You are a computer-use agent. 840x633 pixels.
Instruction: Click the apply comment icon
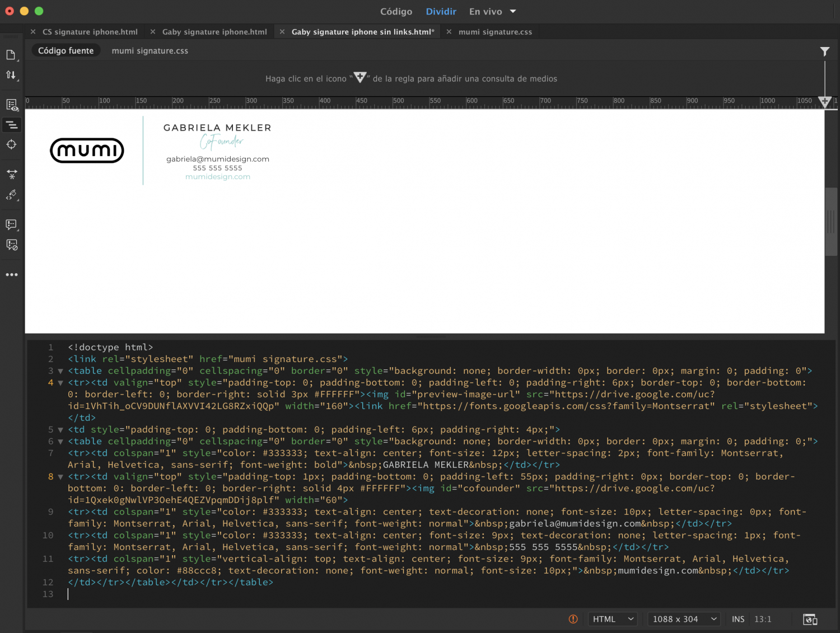pyautogui.click(x=11, y=225)
